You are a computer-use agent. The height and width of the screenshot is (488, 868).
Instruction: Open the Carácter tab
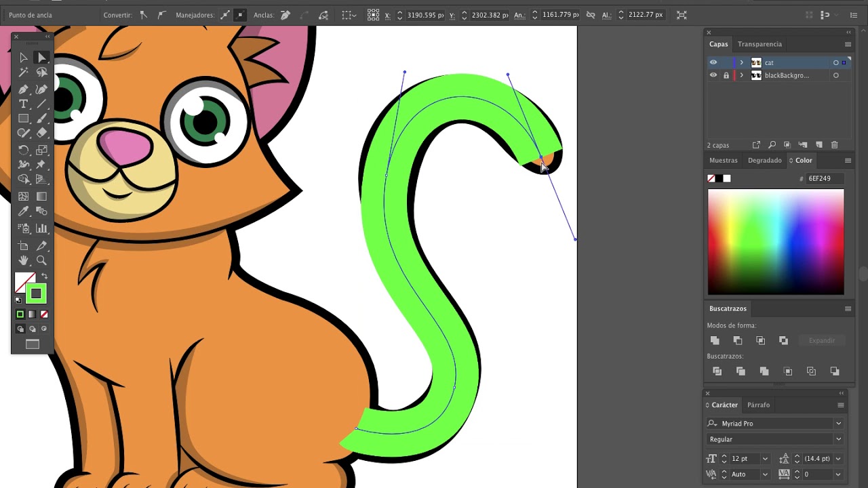click(724, 405)
